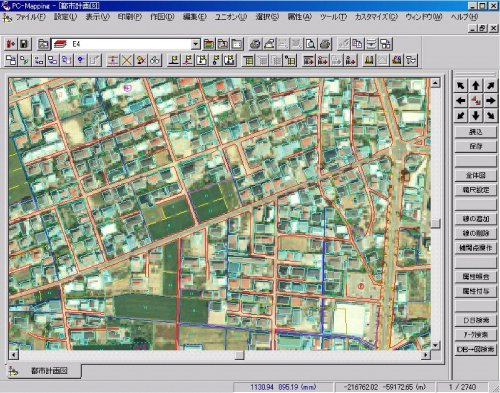Image resolution: width=500 pixels, height=393 pixels.
Task: Click the 線の追加 button
Action: click(x=476, y=219)
